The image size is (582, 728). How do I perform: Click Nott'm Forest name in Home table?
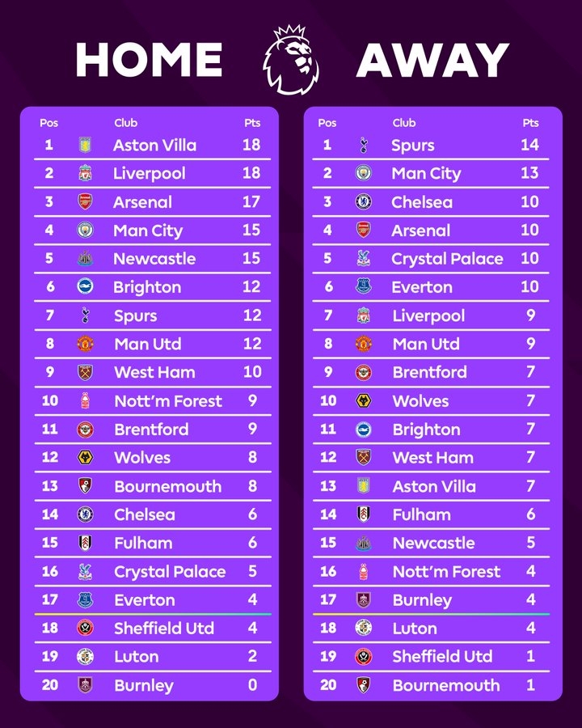168,401
